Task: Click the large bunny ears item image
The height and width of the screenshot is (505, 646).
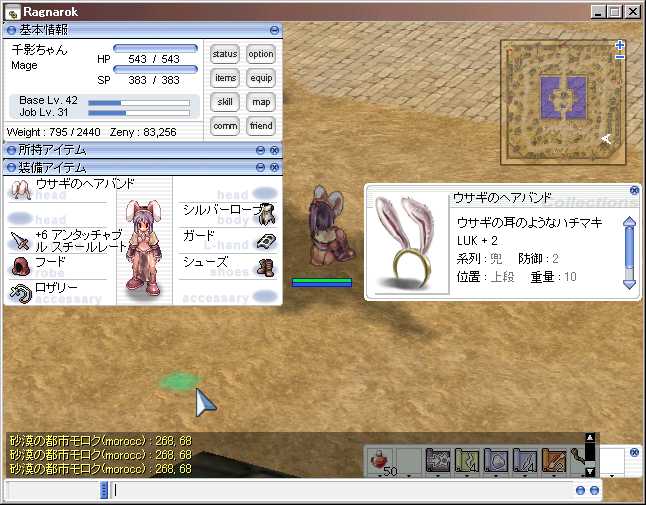Action: point(407,243)
